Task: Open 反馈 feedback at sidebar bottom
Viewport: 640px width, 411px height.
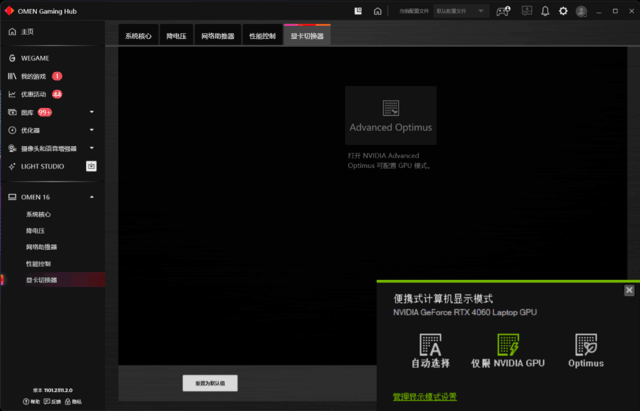Action: pos(52,402)
